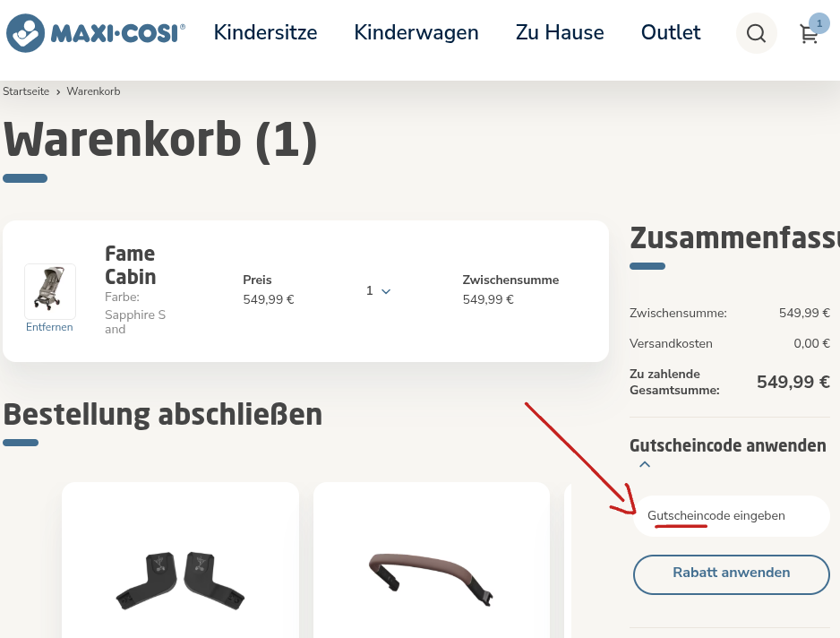Open the Kindersitze menu
The height and width of the screenshot is (638, 840).
(265, 33)
